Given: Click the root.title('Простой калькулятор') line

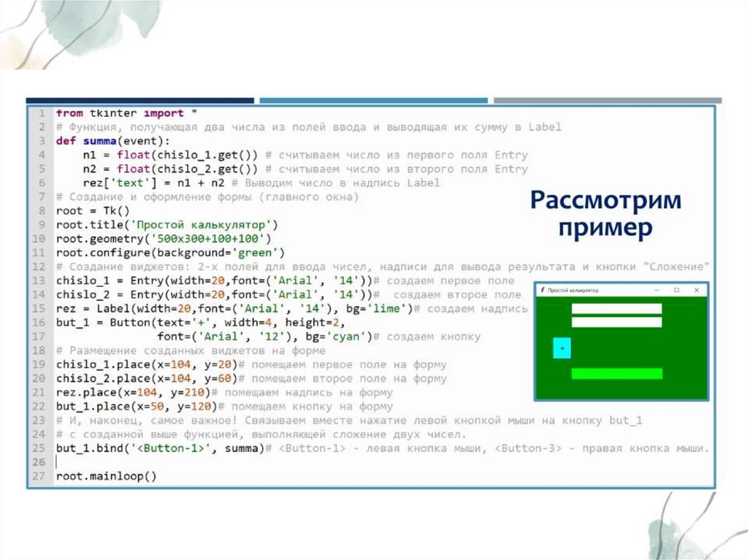Looking at the screenshot, I should (167, 225).
